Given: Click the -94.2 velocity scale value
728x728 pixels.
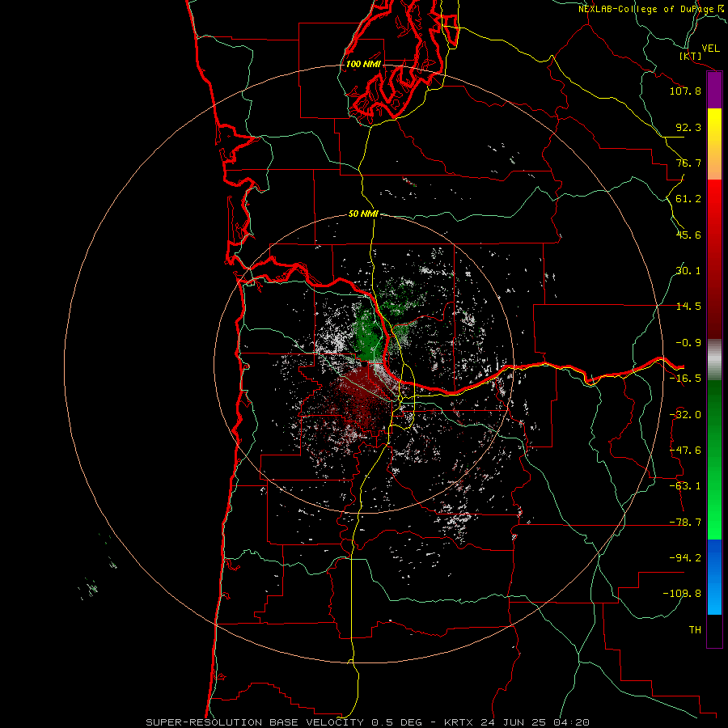Looking at the screenshot, I should [685, 558].
